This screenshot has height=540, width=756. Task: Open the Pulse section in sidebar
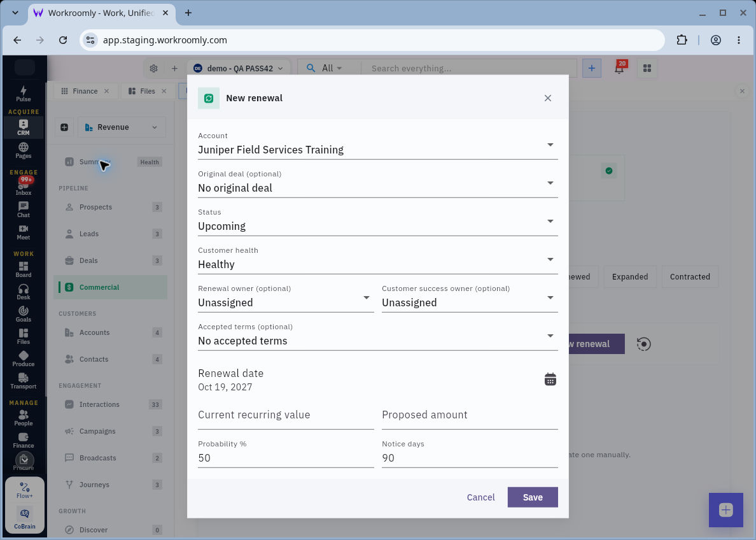tap(23, 94)
